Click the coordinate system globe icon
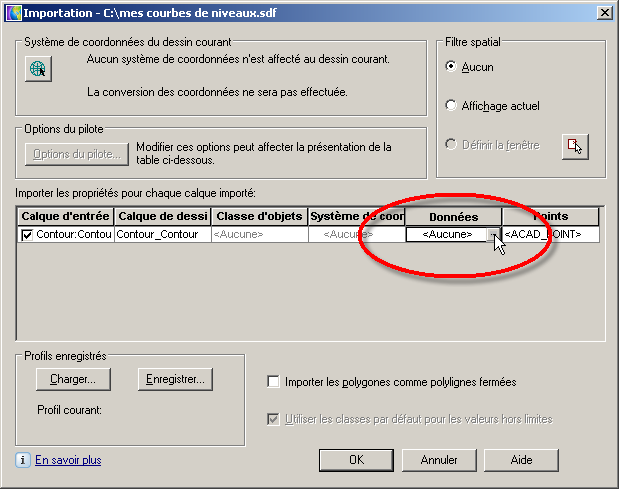This screenshot has height=489, width=619. point(38,68)
